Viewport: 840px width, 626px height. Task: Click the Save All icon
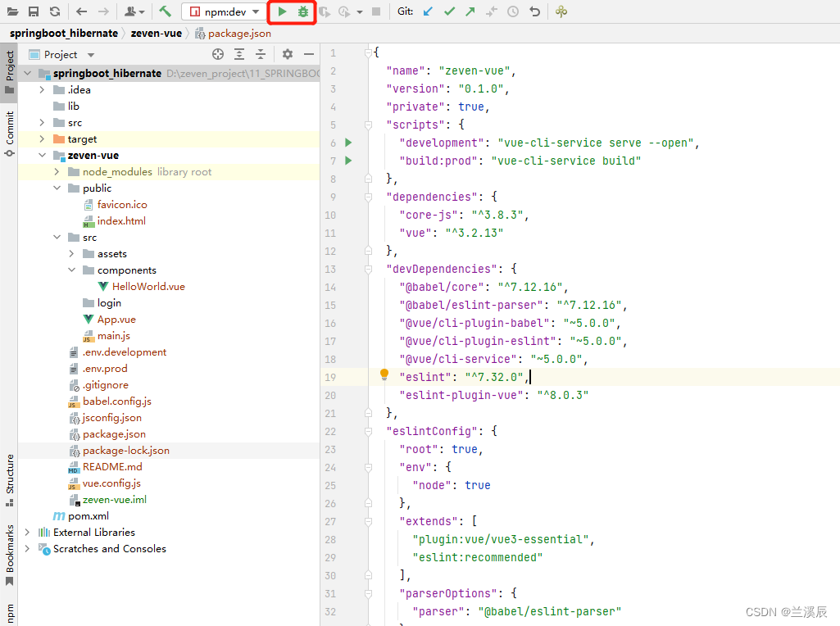coord(34,11)
